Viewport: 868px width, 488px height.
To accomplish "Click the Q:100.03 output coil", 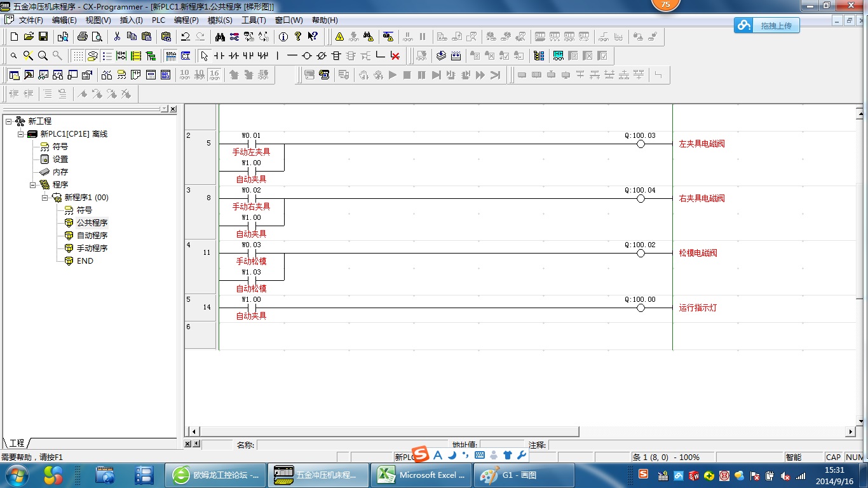I will click(x=641, y=144).
